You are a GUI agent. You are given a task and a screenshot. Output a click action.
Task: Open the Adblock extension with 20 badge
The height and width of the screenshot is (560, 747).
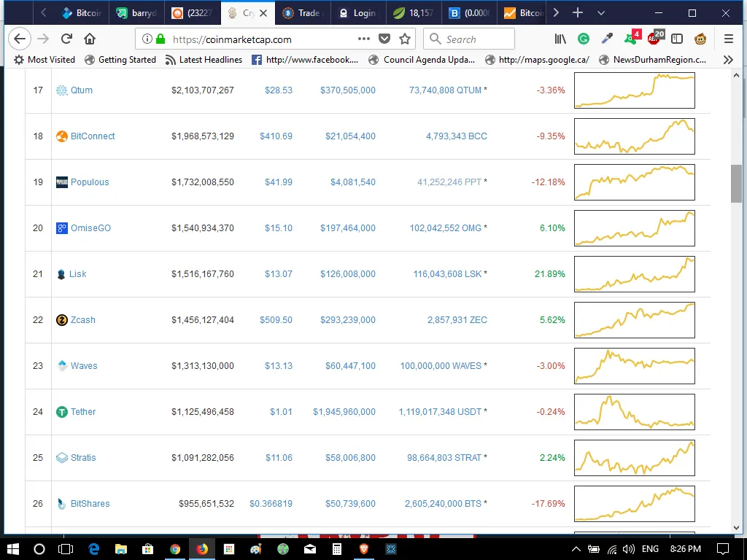656,37
